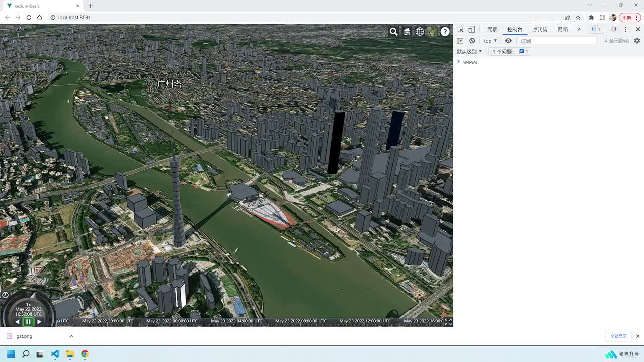Pause the Cesium animation clock
The height and width of the screenshot is (362, 644).
28,322
